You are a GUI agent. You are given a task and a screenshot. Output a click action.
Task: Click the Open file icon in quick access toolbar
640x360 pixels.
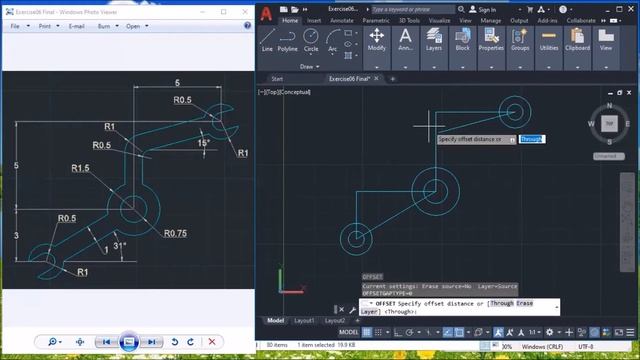coord(295,9)
